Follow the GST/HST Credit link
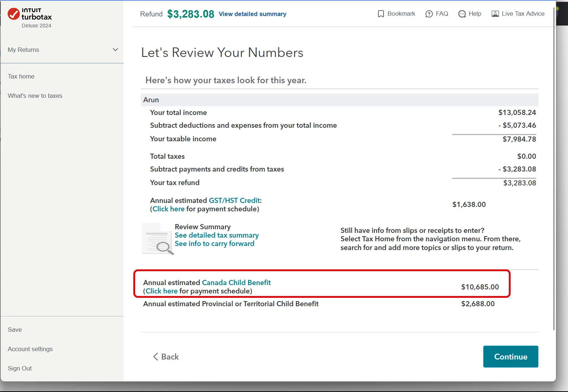568x392 pixels. coord(234,200)
